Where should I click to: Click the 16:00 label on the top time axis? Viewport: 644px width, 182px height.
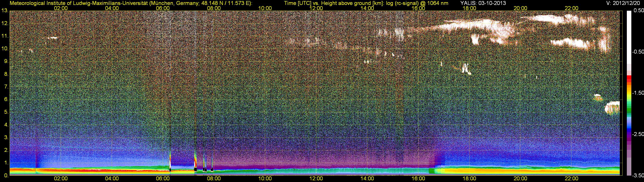tap(418, 8)
